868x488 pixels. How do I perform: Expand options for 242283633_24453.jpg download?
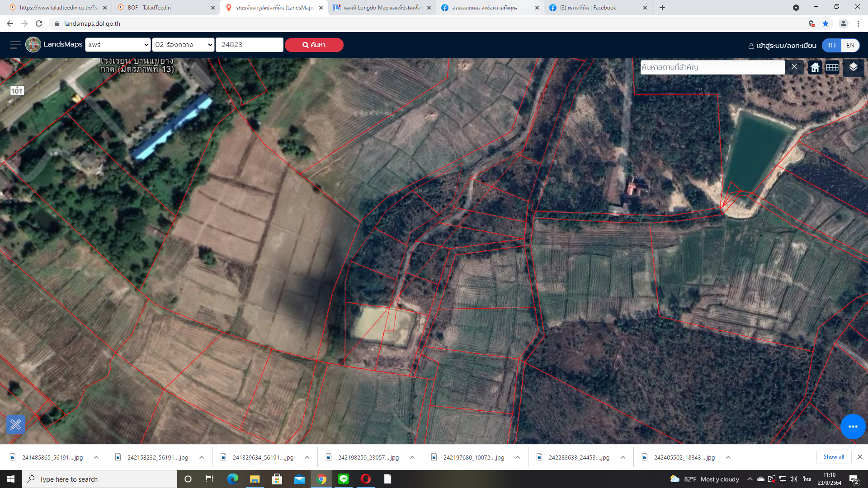623,457
